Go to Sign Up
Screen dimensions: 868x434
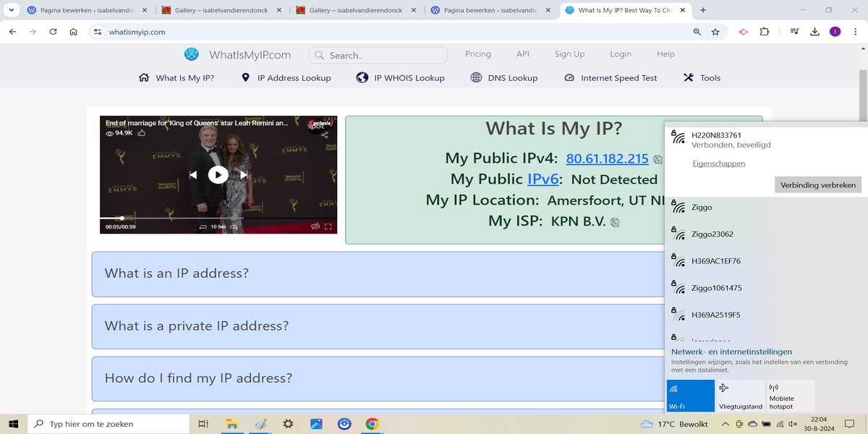tap(569, 54)
